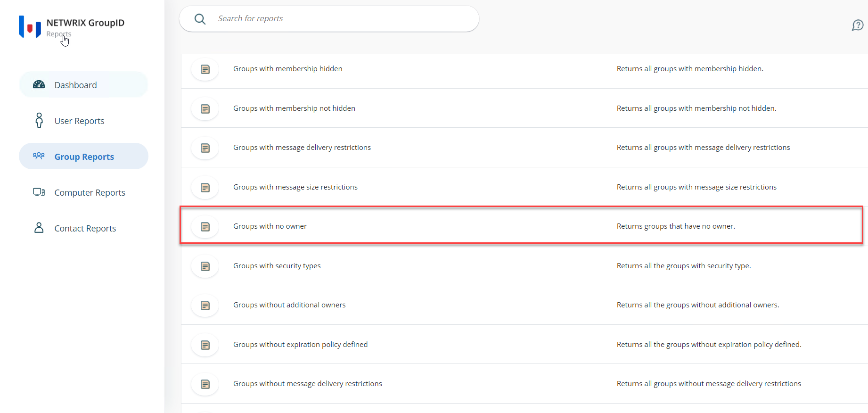Viewport: 868px width, 413px height.
Task: Click report icon for Groups with membership not hidden
Action: 205,109
